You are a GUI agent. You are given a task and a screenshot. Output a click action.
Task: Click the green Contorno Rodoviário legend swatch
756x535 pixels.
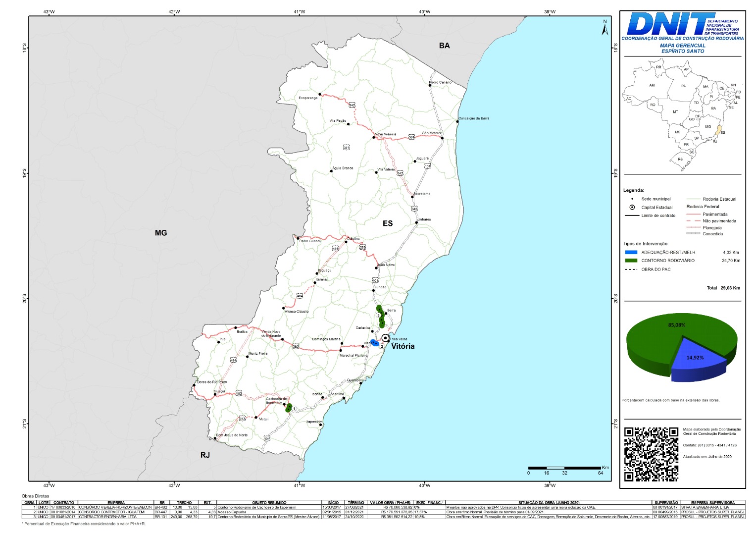point(631,261)
